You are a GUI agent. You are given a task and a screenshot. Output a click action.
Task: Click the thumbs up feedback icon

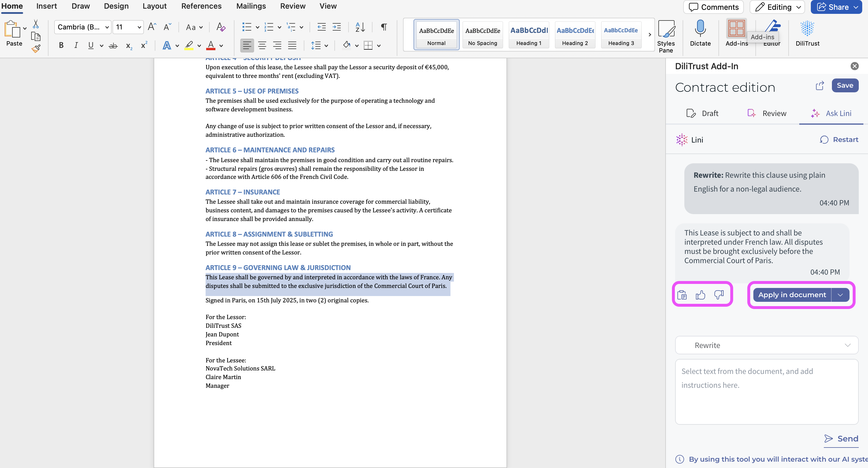(700, 295)
